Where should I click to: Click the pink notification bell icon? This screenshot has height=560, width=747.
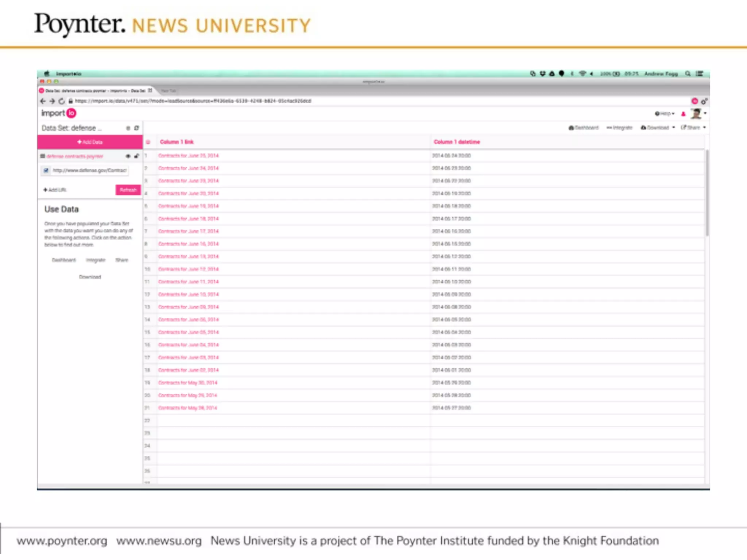[684, 114]
